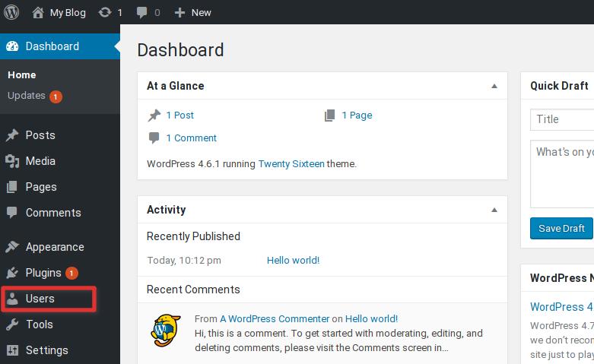
Task: Click the home icon beside My Blog
Action: pos(38,12)
